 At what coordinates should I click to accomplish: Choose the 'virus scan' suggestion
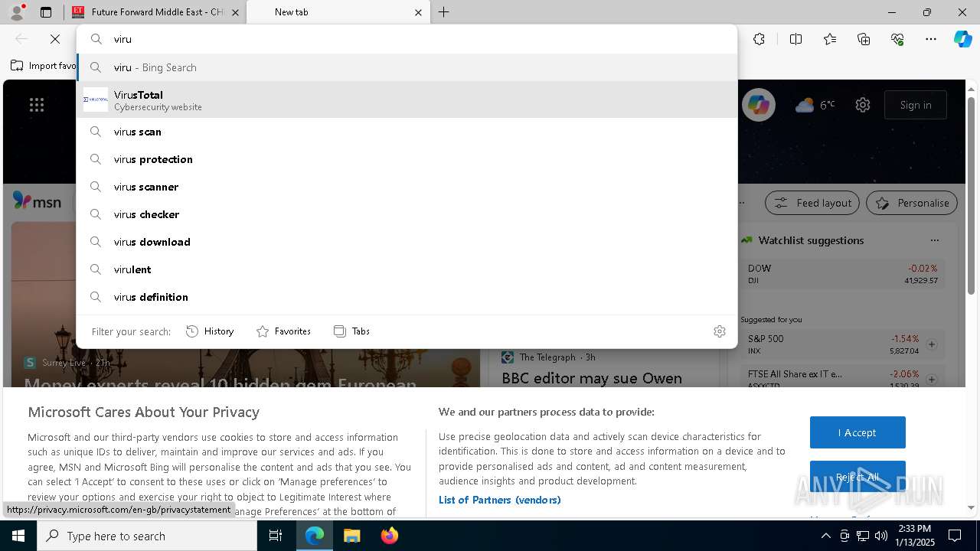click(x=407, y=132)
